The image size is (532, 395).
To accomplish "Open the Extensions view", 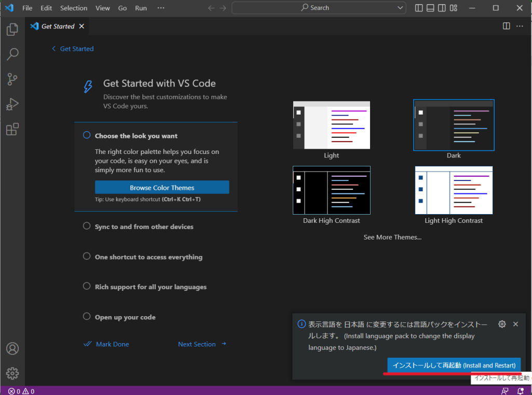I will (x=12, y=129).
